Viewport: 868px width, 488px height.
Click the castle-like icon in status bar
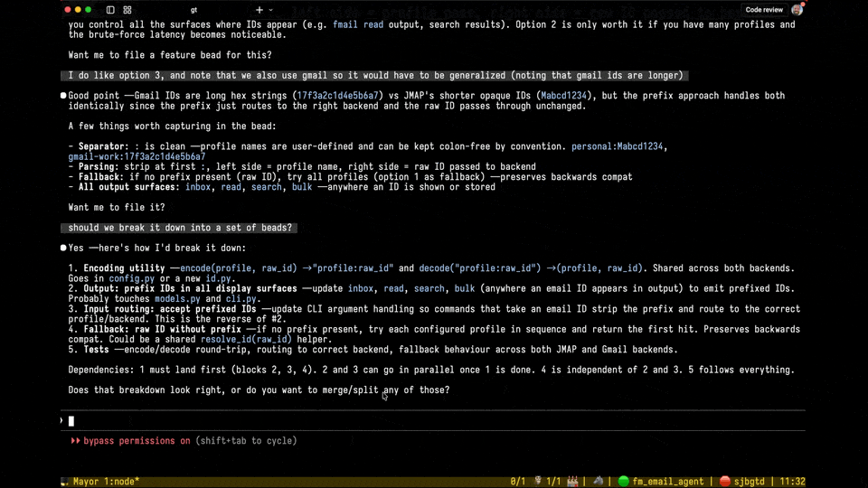coord(572,482)
